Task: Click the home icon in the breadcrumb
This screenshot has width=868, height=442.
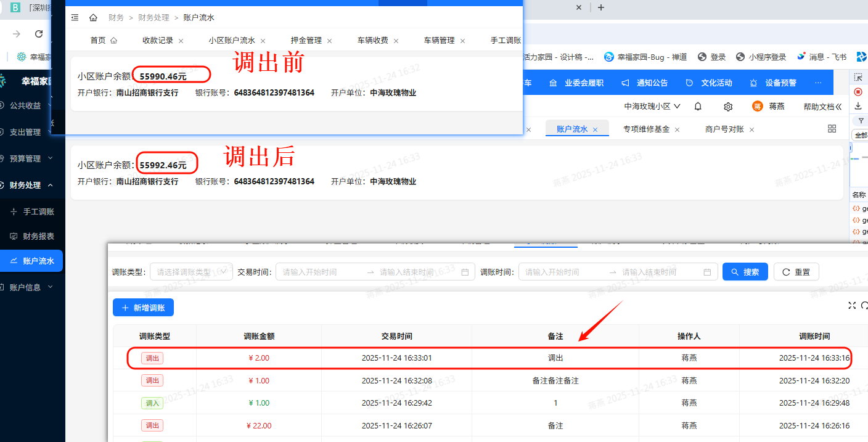Action: click(93, 18)
